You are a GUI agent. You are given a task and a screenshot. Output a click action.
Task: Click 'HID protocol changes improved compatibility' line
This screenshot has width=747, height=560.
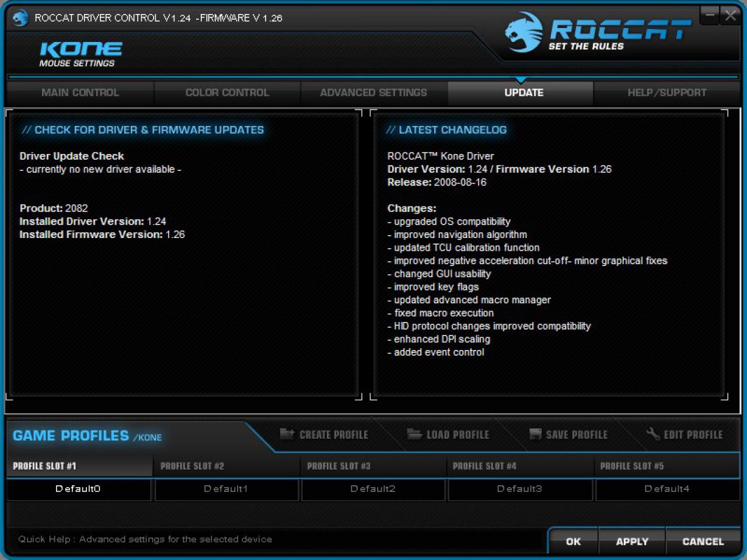click(x=489, y=326)
